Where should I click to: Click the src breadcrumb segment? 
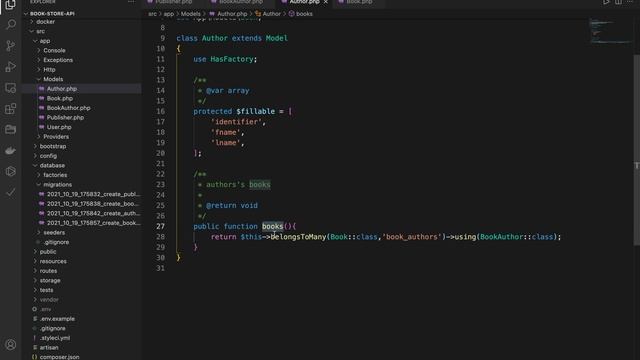(x=152, y=14)
